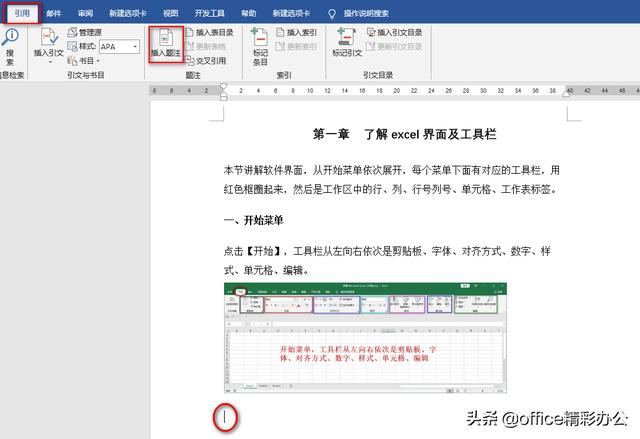Click the 插入引文 button

[49, 46]
